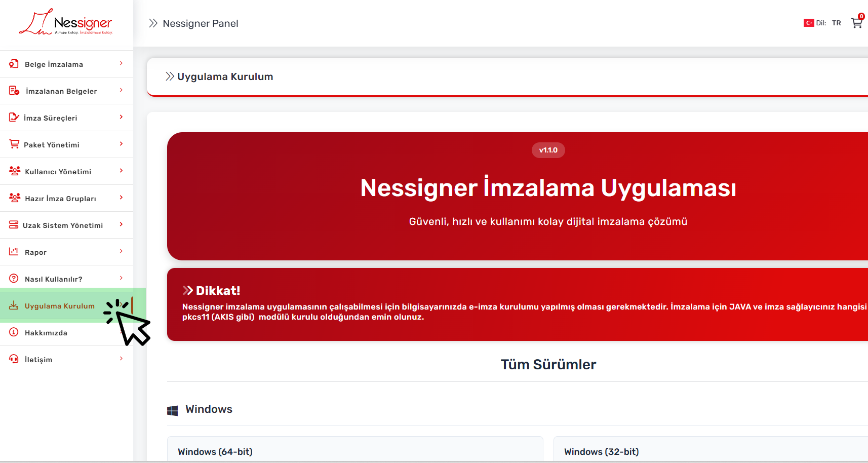Expand Hazır İmza Grupları chevron
Screen dimensions: 868x463
click(x=121, y=198)
